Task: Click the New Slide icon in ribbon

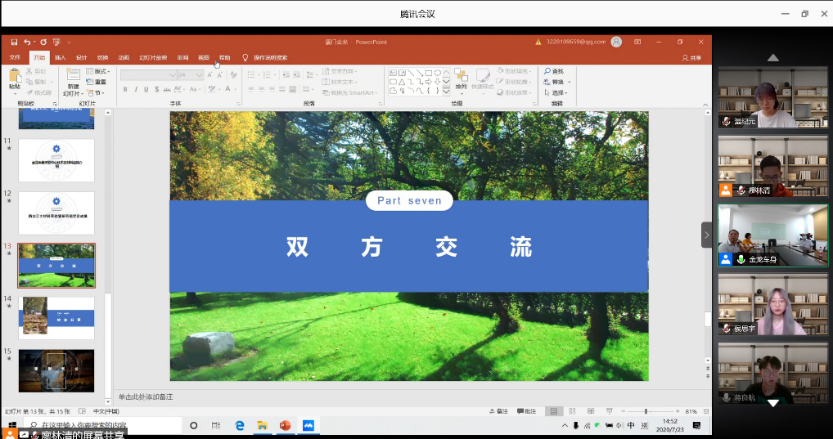Action: [73, 78]
